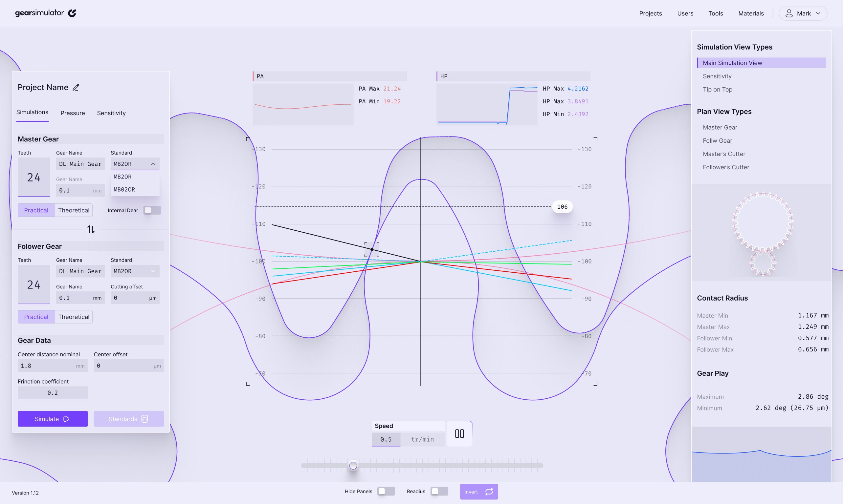
Task: Click the gearsimulator logo icon
Action: pyautogui.click(x=72, y=13)
